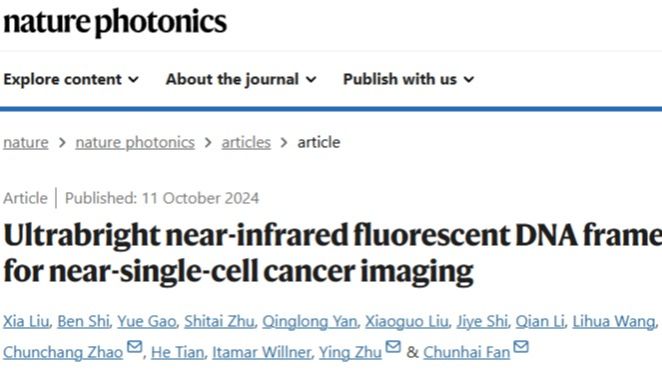Image resolution: width=662 pixels, height=373 pixels.
Task: Open the articles breadcrumb link
Action: (x=246, y=142)
